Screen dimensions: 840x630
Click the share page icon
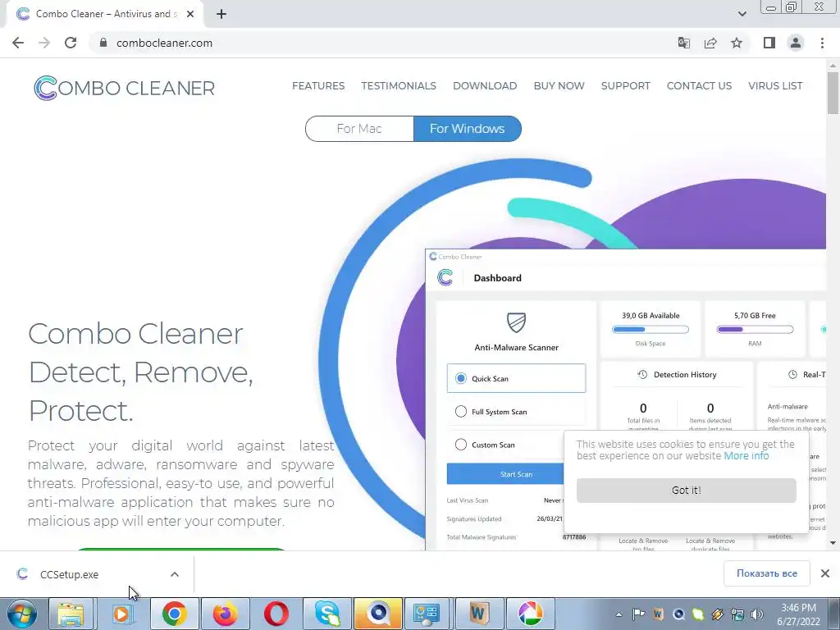[710, 43]
